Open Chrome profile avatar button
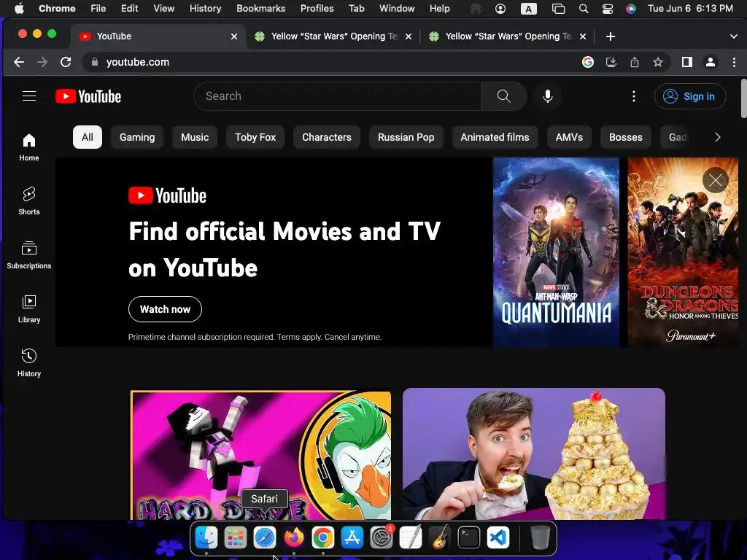The height and width of the screenshot is (560, 747). point(711,62)
